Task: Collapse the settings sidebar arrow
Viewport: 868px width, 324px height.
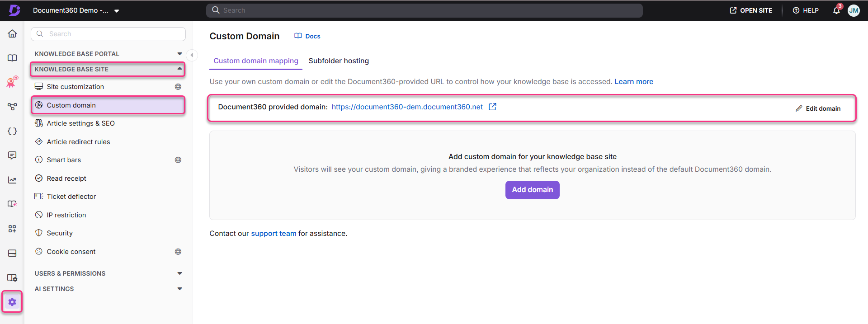Action: tap(192, 55)
